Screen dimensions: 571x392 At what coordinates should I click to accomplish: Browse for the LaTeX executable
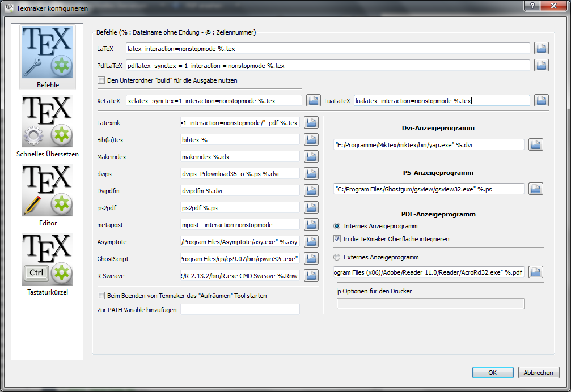coord(541,48)
